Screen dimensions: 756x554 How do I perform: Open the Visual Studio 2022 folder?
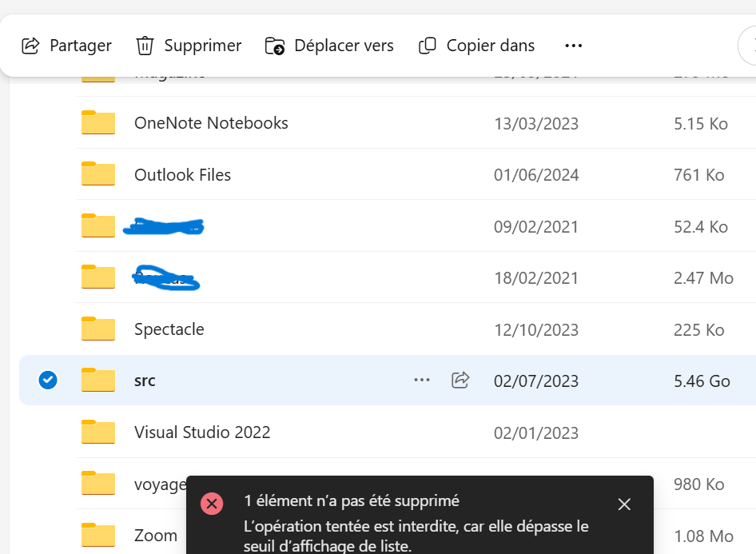[x=202, y=432]
